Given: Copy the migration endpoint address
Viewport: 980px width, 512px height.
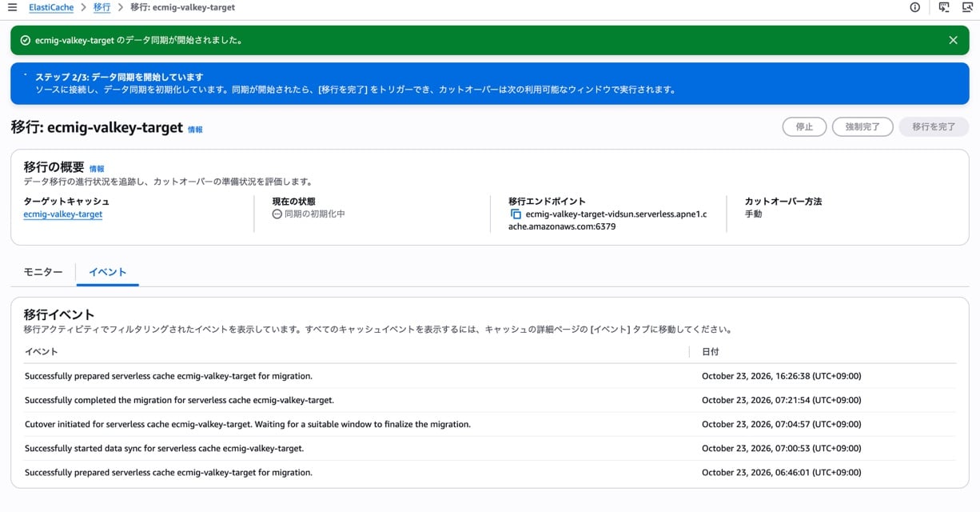Looking at the screenshot, I should pyautogui.click(x=516, y=214).
